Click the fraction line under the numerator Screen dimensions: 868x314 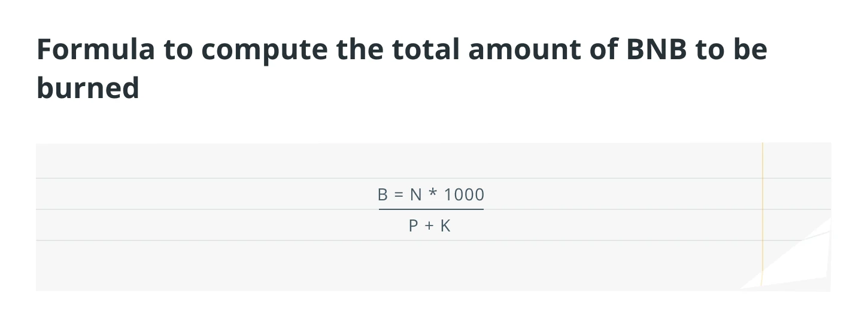coord(431,209)
